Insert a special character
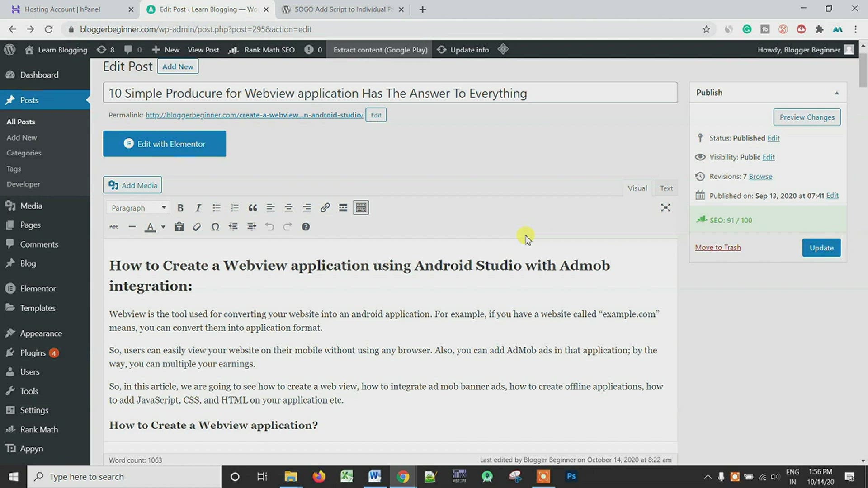Screen dimensions: 868x488 [x=215, y=227]
